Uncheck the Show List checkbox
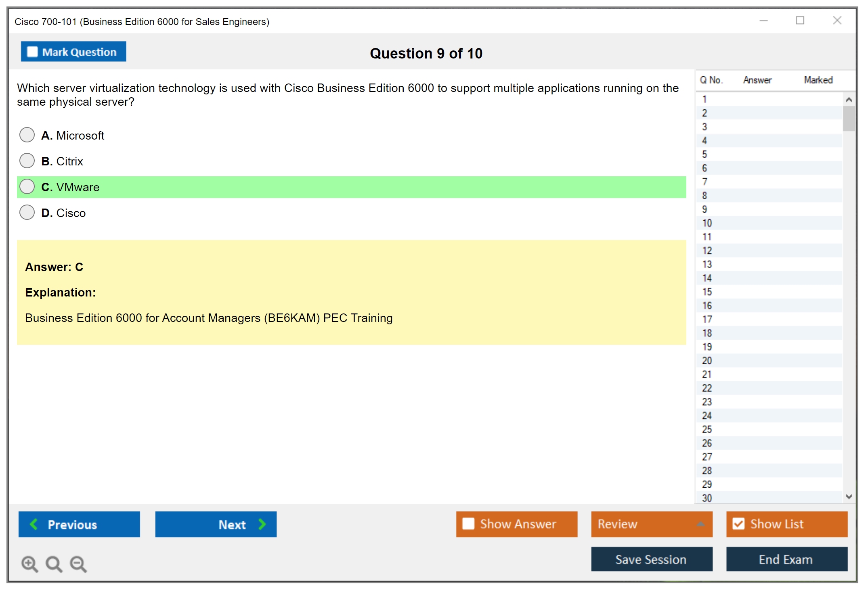868x593 pixels. (x=738, y=524)
